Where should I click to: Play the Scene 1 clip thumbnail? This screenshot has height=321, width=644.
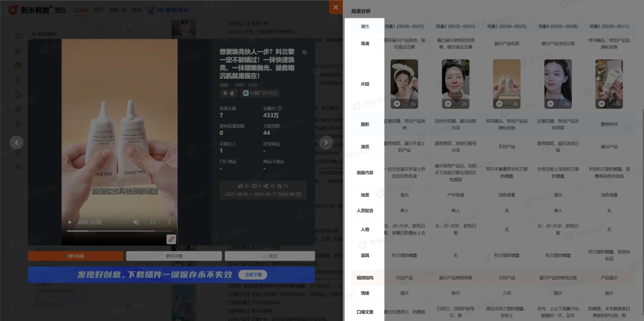point(397,103)
